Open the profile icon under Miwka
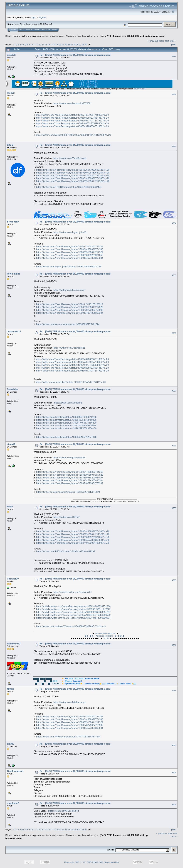The width and height of the screenshot is (183, 868). click(x=9, y=711)
